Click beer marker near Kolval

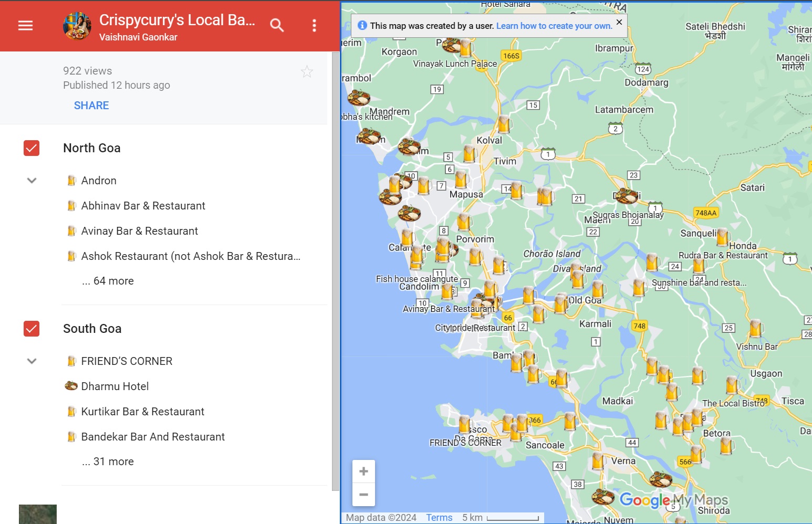point(504,124)
